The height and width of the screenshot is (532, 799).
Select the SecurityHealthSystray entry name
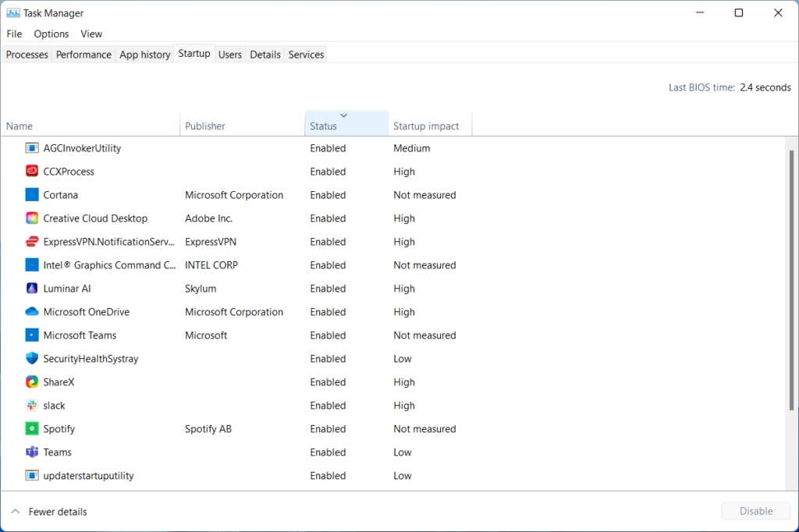(x=91, y=359)
